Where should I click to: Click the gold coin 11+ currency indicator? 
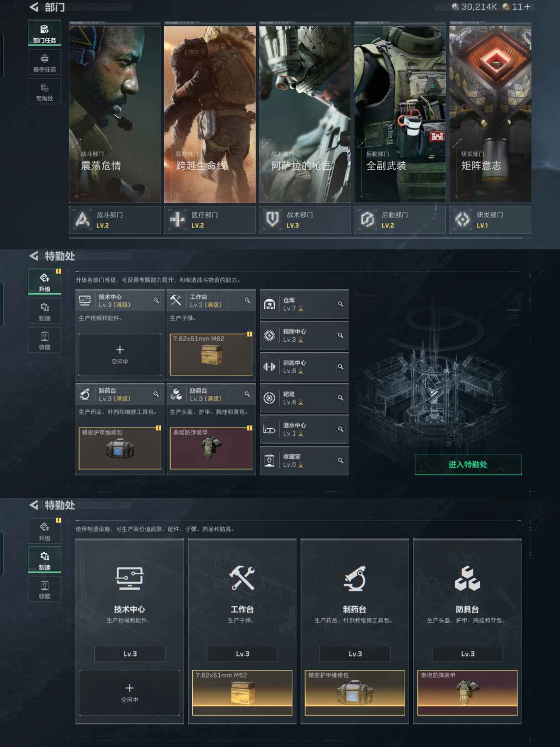516,7
